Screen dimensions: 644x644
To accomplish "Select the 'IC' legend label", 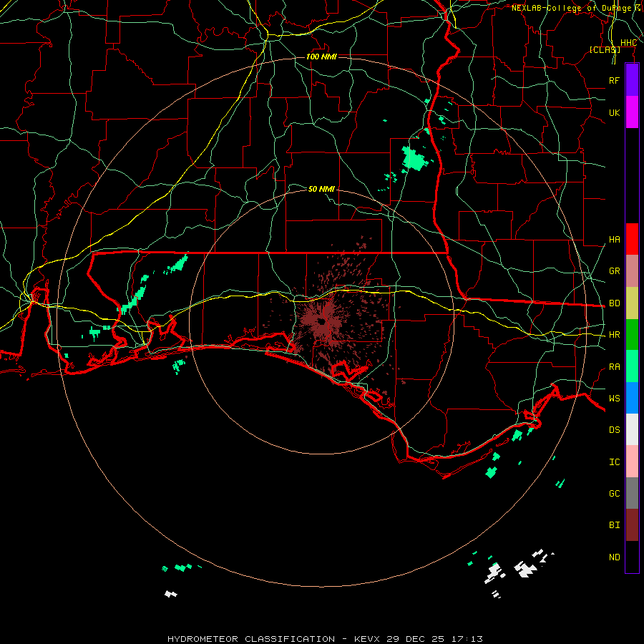I will pyautogui.click(x=614, y=462).
